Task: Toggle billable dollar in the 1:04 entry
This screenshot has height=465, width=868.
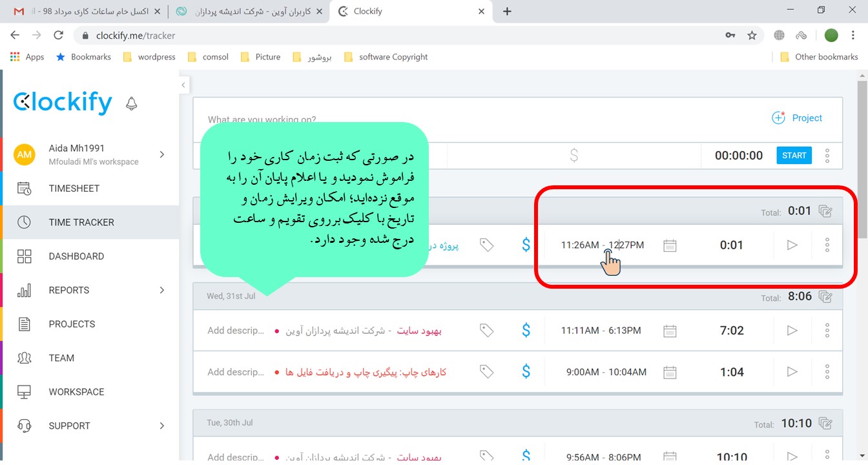Action: 526,372
